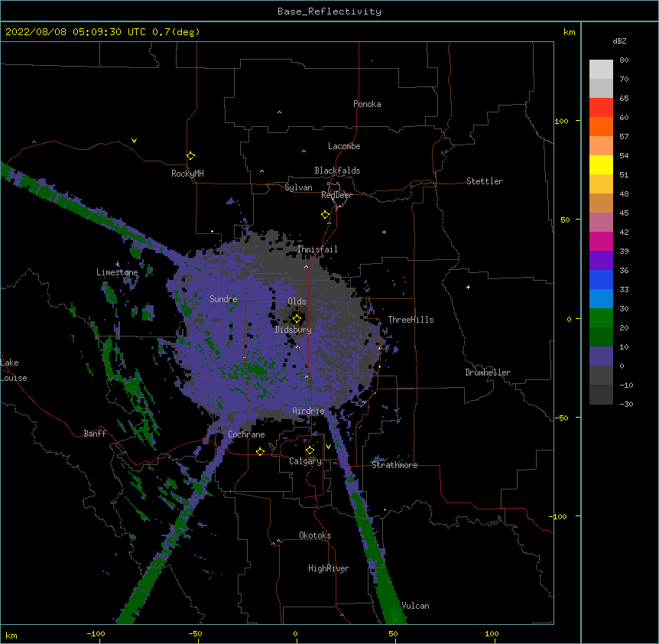Click the Lacombe city label
Viewport: 659px width, 644px height.
344,146
